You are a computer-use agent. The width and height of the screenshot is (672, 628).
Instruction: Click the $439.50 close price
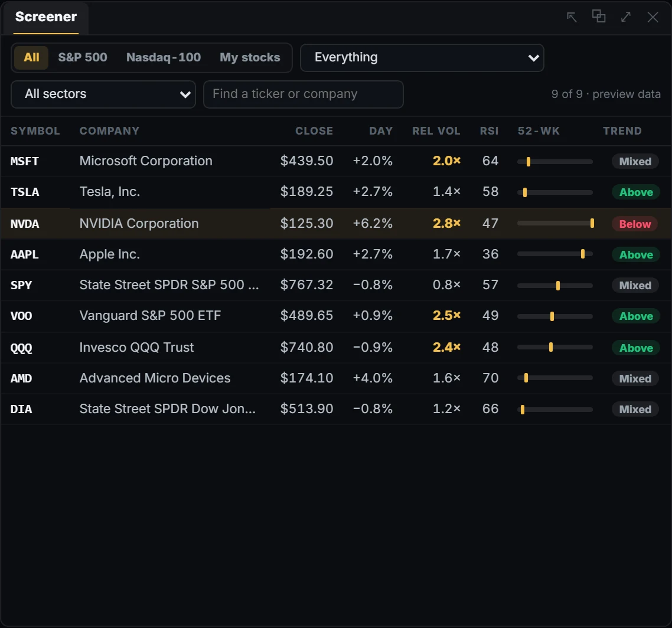click(306, 161)
